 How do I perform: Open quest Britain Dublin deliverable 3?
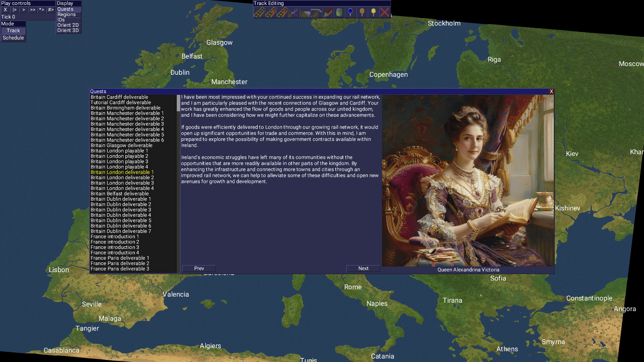tap(121, 210)
